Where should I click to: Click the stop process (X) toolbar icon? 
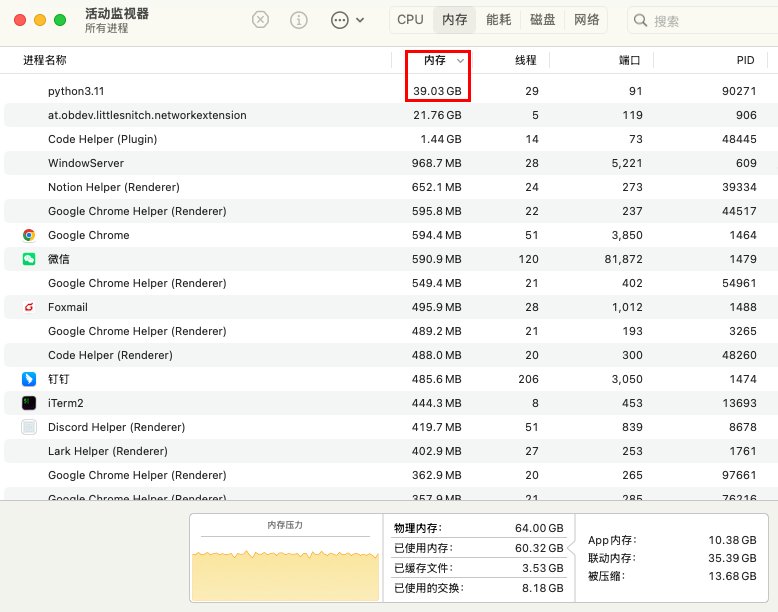pyautogui.click(x=260, y=20)
